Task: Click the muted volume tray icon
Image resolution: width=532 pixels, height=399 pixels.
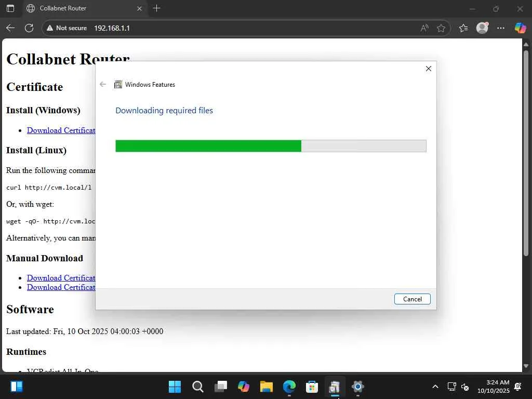Action: tap(465, 387)
